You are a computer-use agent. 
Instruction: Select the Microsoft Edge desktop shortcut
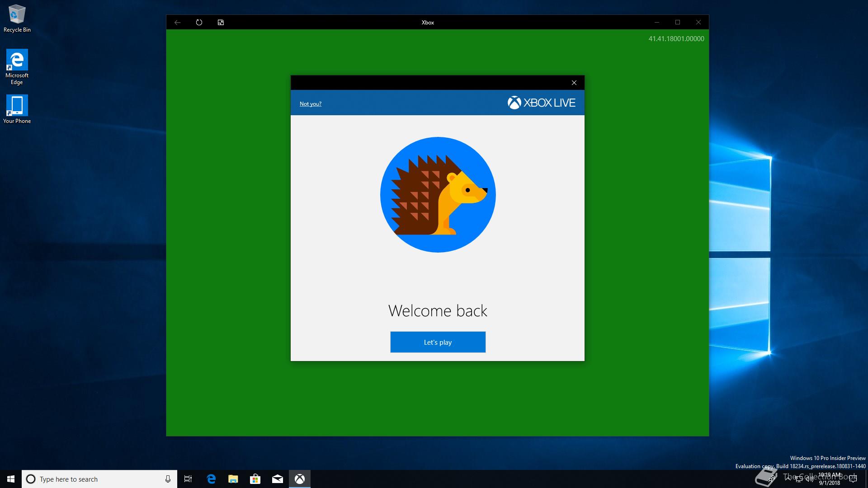point(17,67)
